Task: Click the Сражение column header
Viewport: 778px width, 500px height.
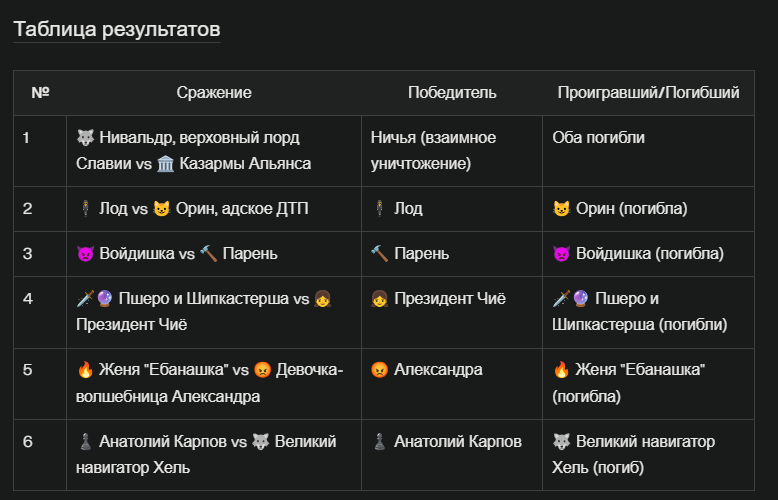Action: 214,93
